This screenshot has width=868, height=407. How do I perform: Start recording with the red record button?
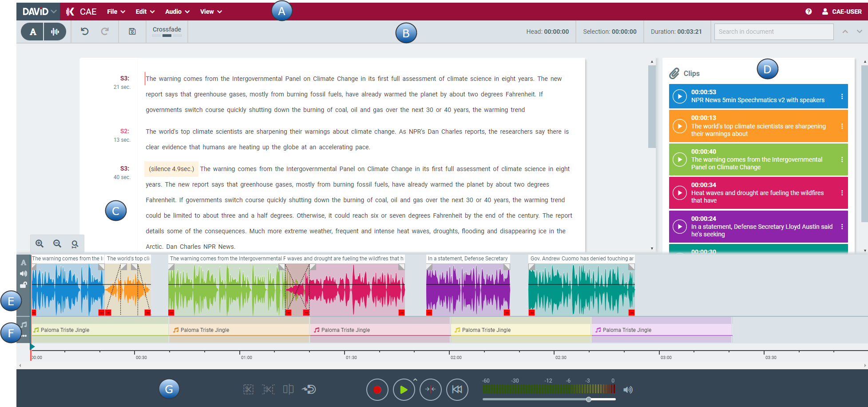pos(377,390)
